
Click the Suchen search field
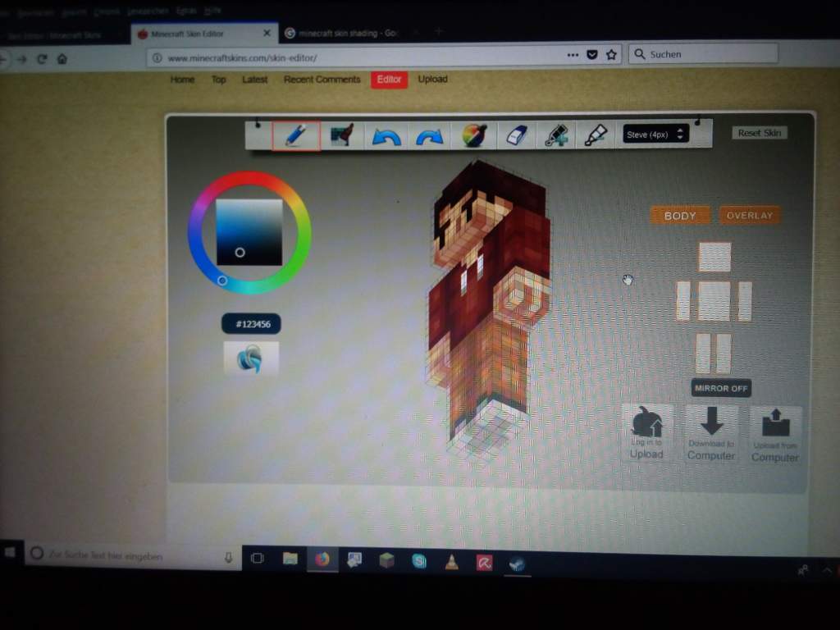pyautogui.click(x=703, y=54)
